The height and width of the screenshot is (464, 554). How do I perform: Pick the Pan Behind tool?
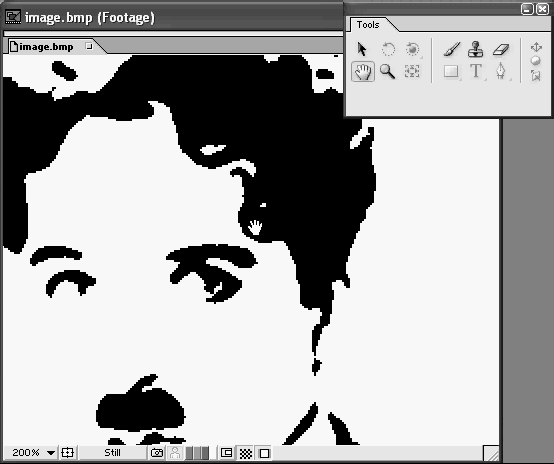click(412, 71)
